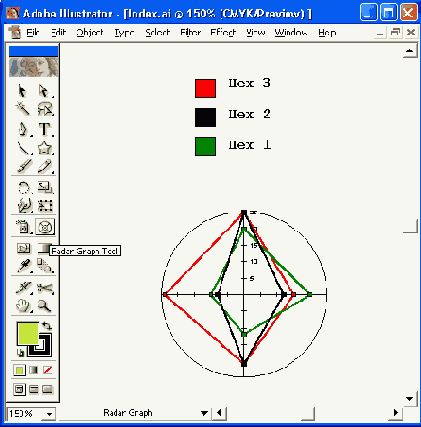Click the yellow-green fill color swatch
This screenshot has width=421, height=427.
[28, 333]
